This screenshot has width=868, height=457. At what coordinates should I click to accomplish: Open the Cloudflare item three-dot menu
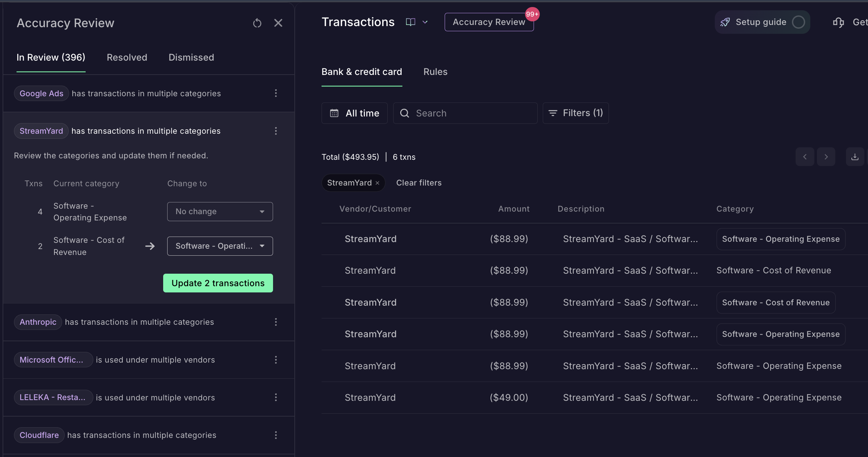[276, 435]
